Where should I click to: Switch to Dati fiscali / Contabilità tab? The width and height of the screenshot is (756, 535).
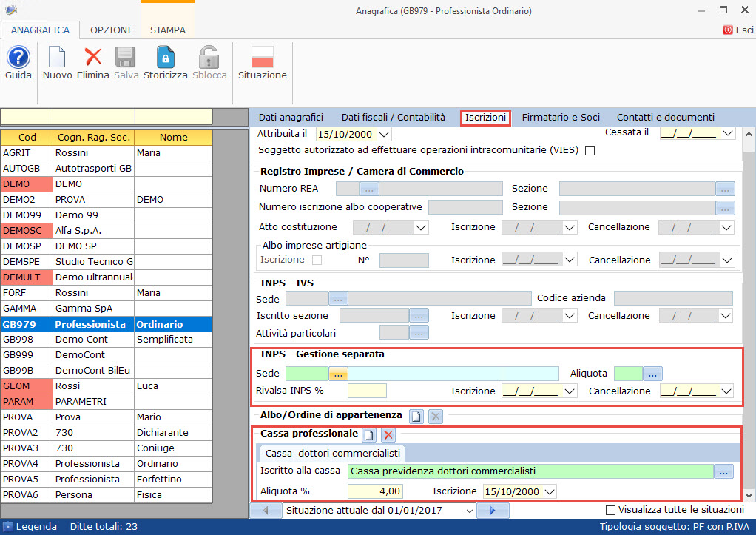393,117
